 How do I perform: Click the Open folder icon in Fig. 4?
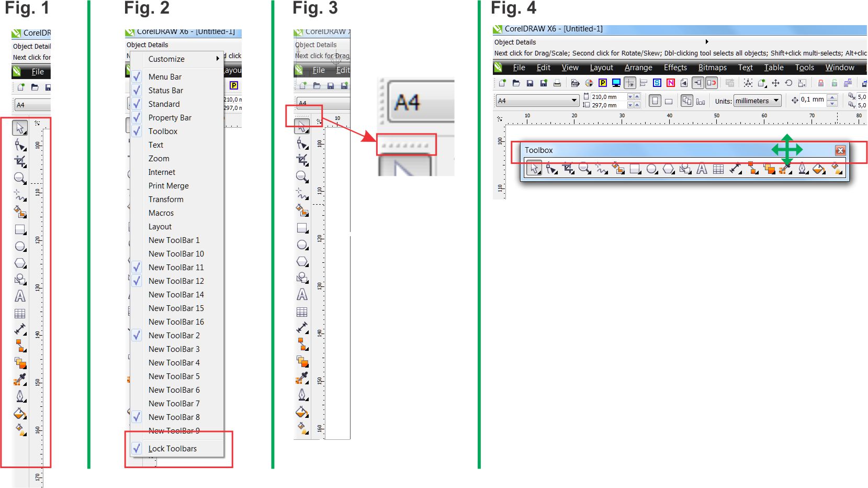tap(516, 83)
